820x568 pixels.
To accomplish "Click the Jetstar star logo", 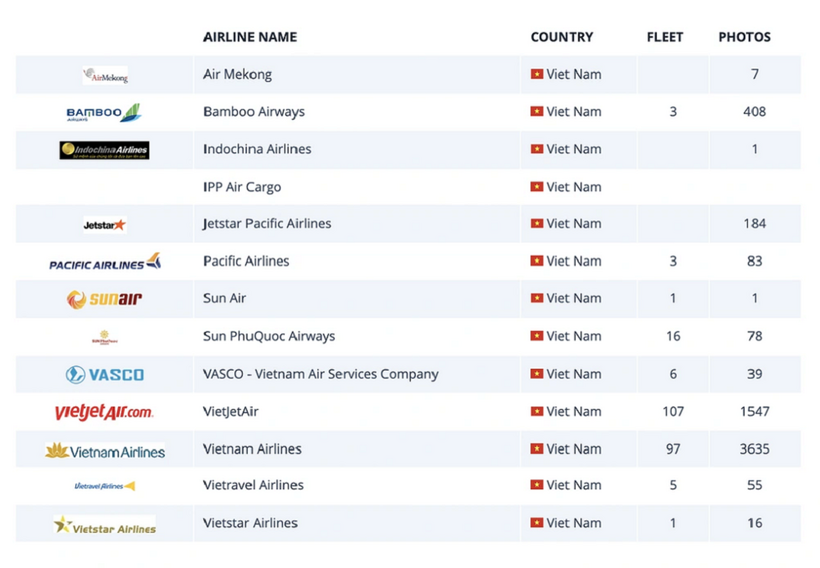I will tap(105, 225).
